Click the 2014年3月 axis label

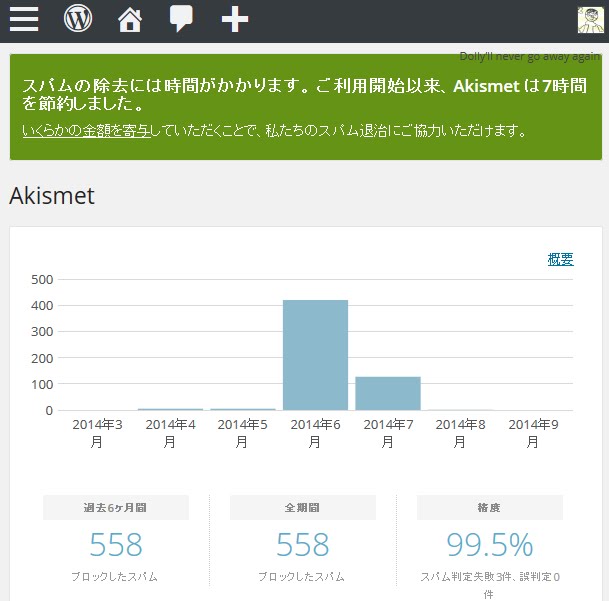pos(97,433)
